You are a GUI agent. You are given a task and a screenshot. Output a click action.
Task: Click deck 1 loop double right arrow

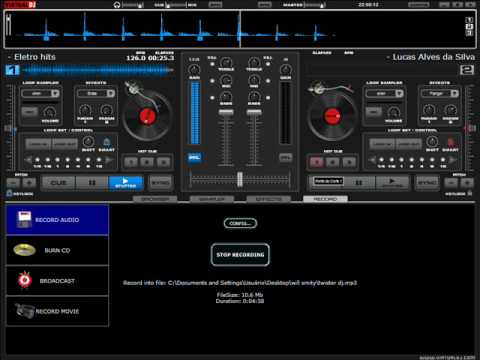pyautogui.click(x=108, y=160)
